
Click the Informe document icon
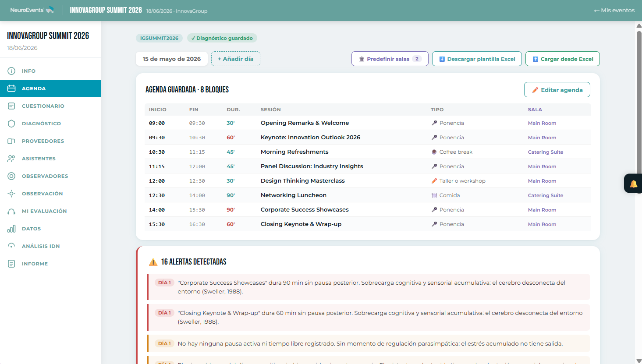coord(11,264)
